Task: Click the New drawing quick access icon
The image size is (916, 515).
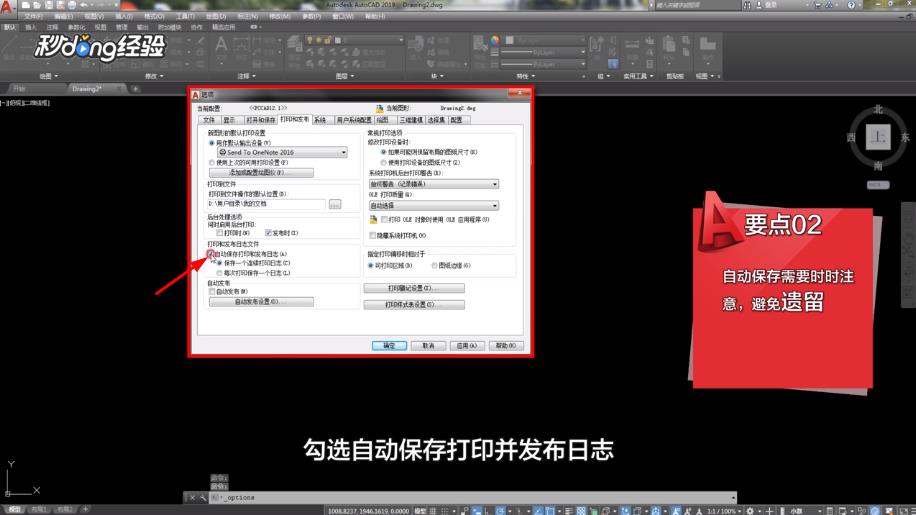Action: [26, 5]
